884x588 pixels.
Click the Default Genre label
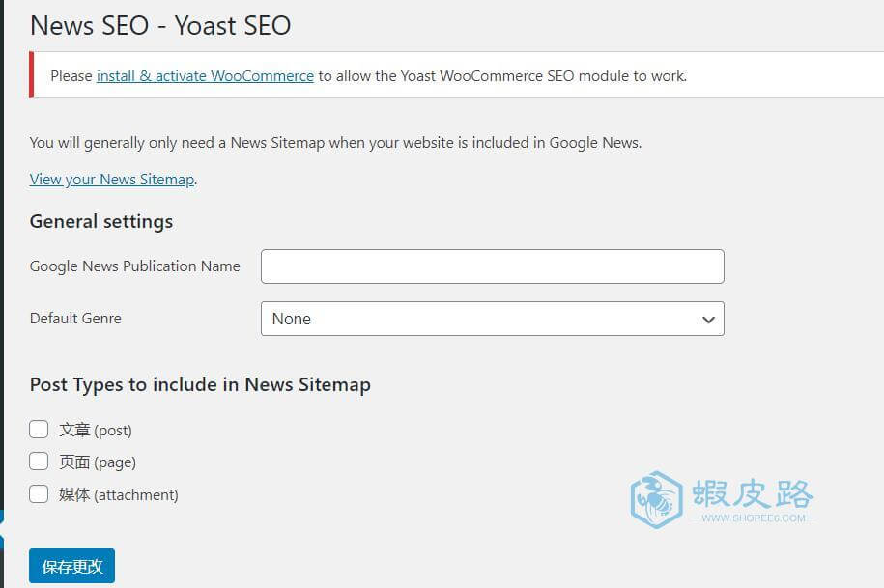[x=75, y=319]
